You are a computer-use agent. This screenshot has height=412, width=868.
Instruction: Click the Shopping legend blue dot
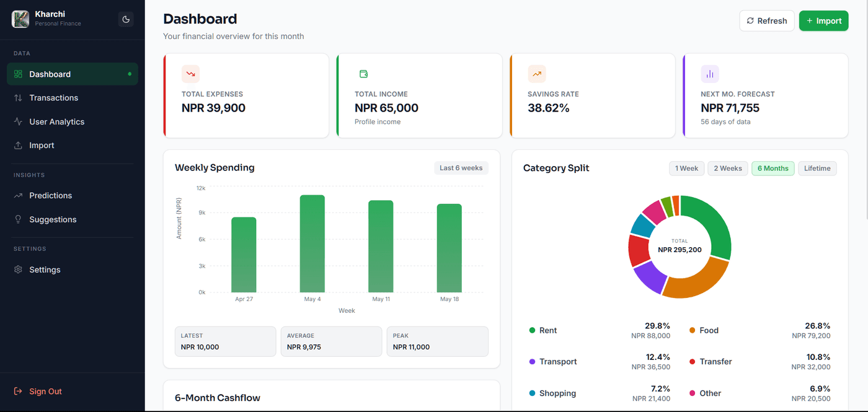coord(532,393)
